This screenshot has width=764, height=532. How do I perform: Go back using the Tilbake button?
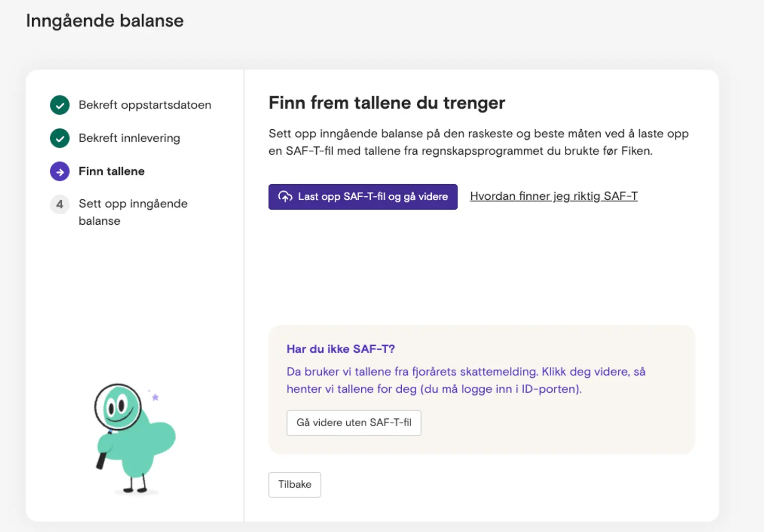click(294, 484)
